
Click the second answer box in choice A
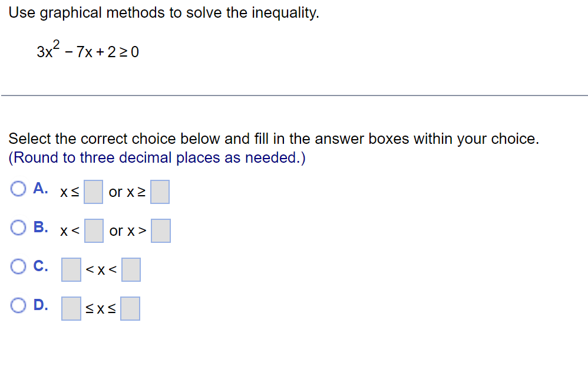click(160, 191)
